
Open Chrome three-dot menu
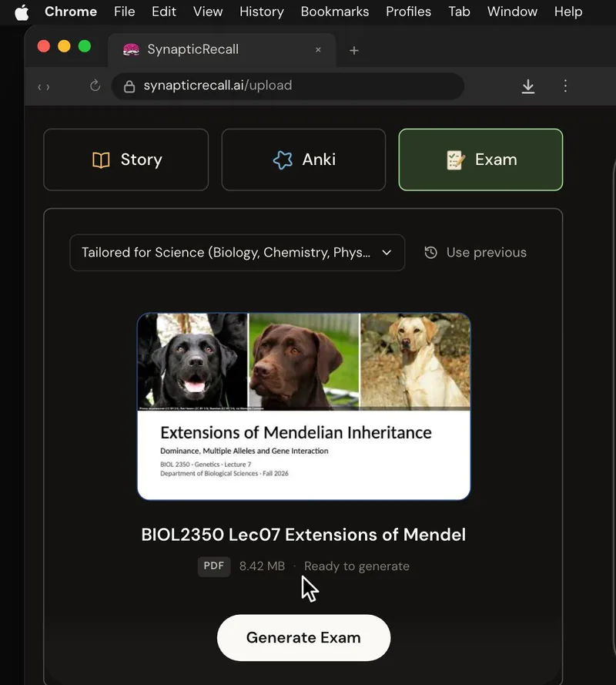565,86
